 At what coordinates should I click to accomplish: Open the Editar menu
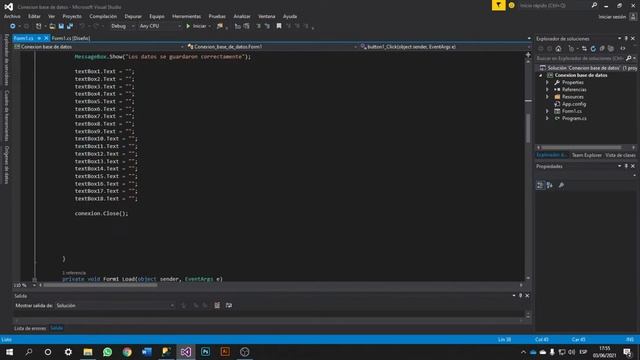click(x=34, y=16)
